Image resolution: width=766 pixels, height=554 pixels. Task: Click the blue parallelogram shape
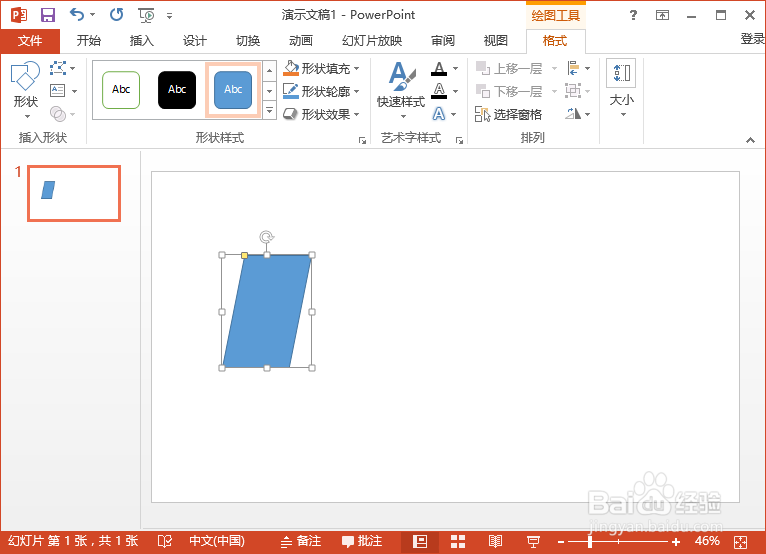click(267, 311)
